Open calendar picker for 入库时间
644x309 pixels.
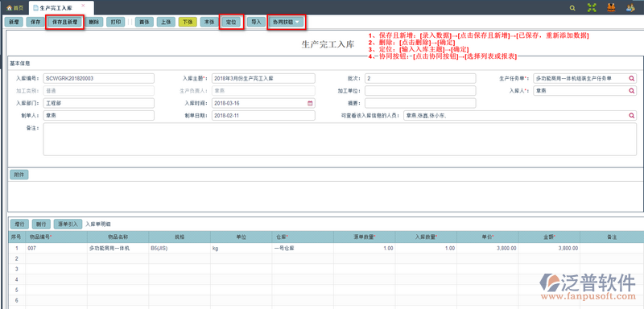[310, 103]
